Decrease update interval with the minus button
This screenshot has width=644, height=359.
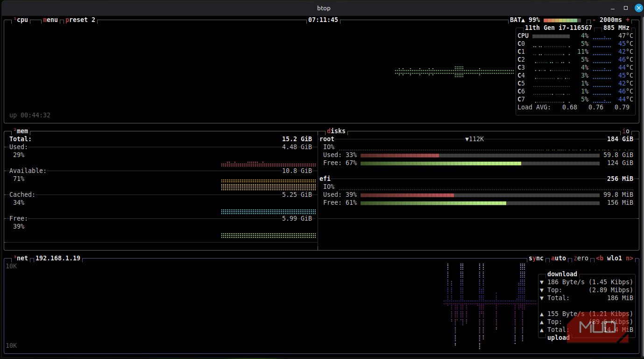pos(594,20)
